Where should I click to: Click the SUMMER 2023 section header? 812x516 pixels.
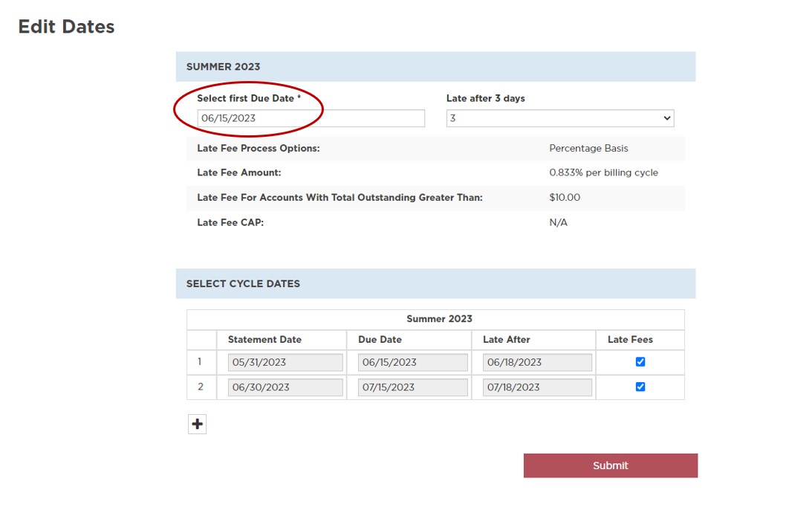click(223, 67)
